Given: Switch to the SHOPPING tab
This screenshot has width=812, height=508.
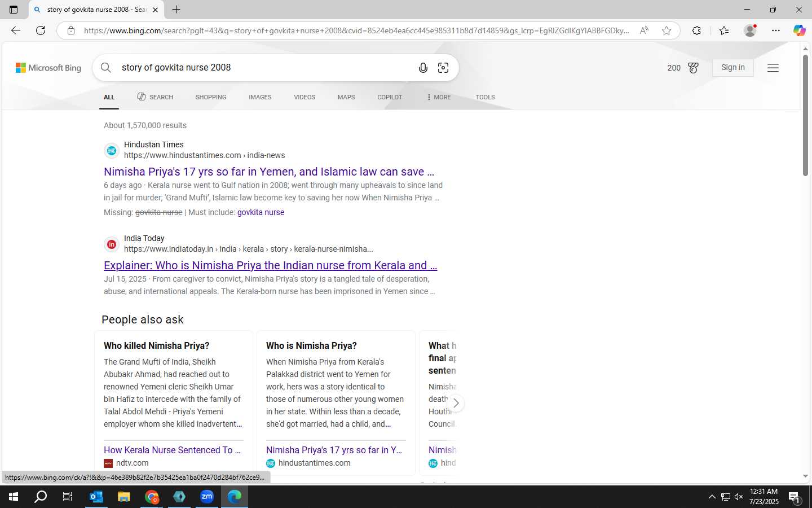Looking at the screenshot, I should click(211, 97).
